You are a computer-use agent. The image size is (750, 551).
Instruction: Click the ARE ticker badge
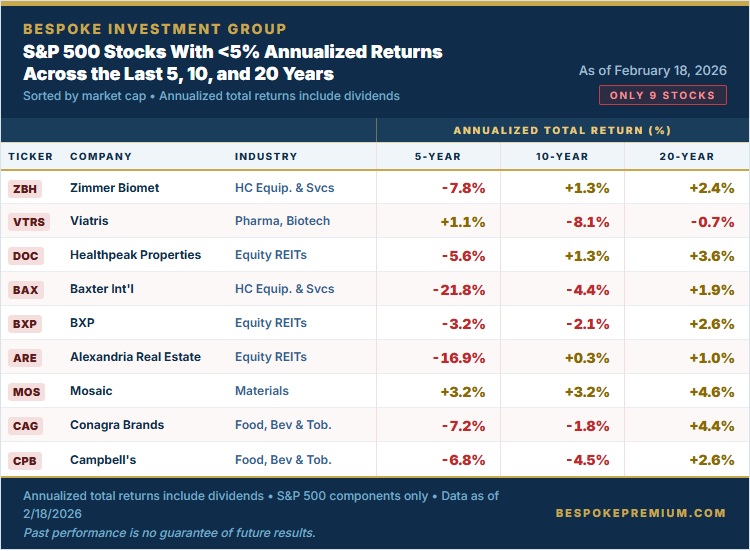pos(25,358)
